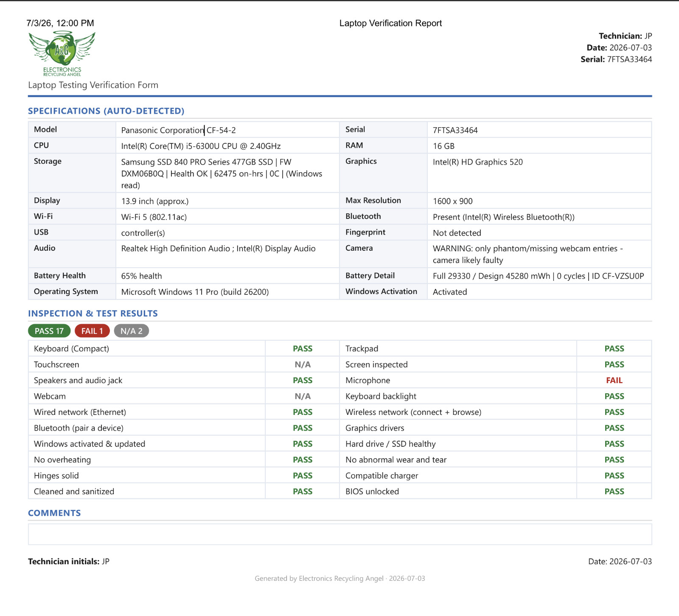Click the Max Resolution value 1600 x 900

coord(453,201)
